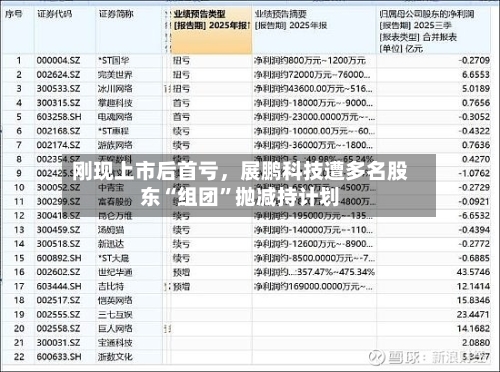
Task: Select the 昆仑万维 name cell
Action: point(115,216)
